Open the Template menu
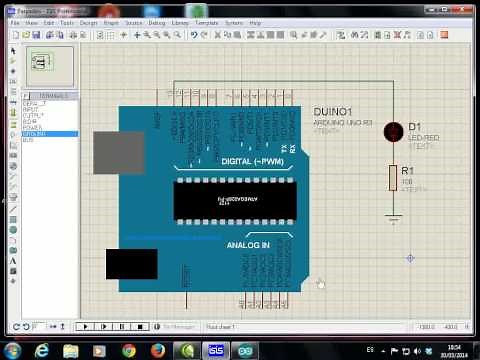 (x=207, y=23)
